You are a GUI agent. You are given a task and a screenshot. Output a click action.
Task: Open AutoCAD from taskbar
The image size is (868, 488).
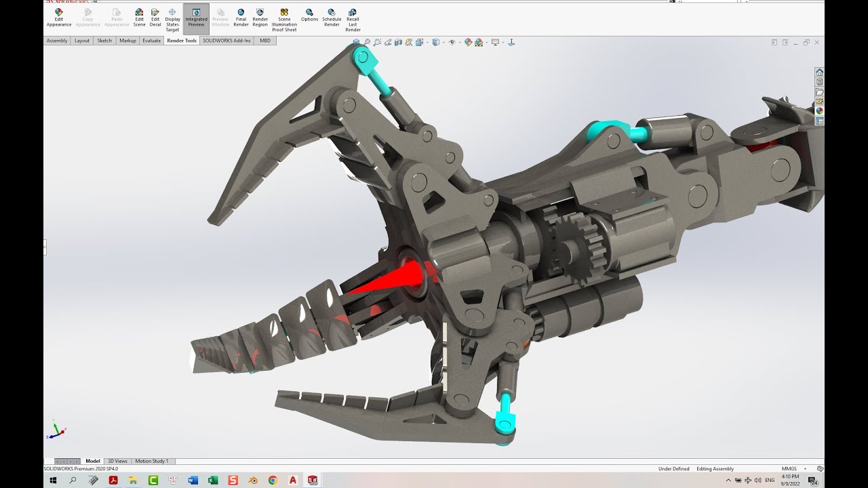293,480
